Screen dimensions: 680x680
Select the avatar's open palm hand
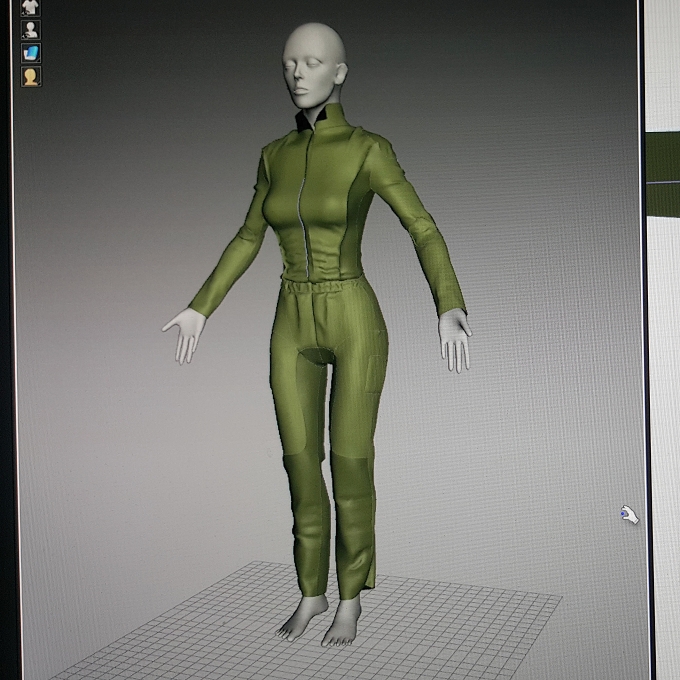tap(184, 334)
